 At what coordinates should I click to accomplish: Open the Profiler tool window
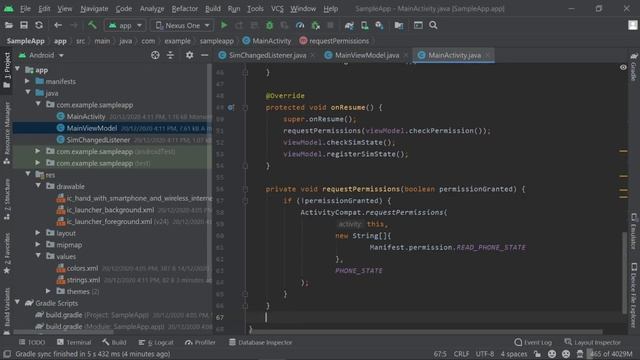coord(200,342)
